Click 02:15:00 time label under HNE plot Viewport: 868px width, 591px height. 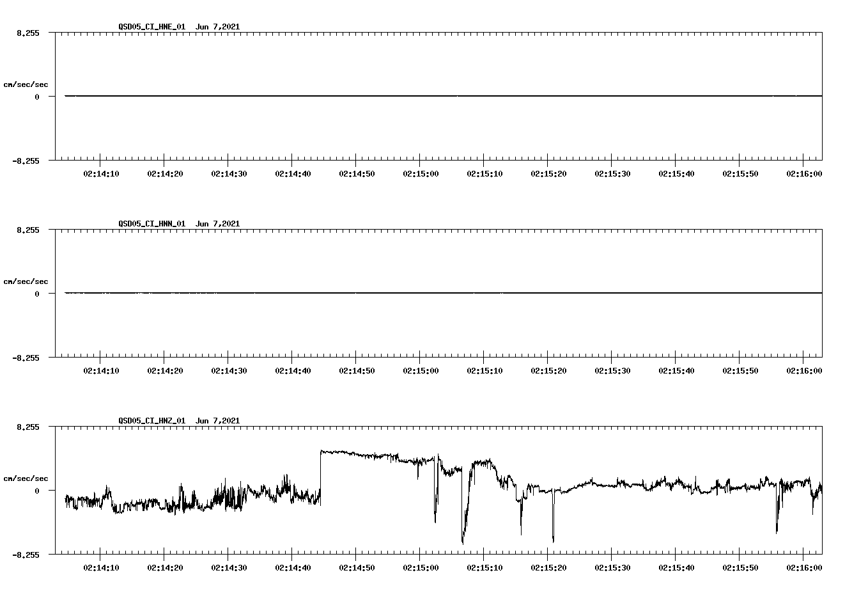click(421, 174)
